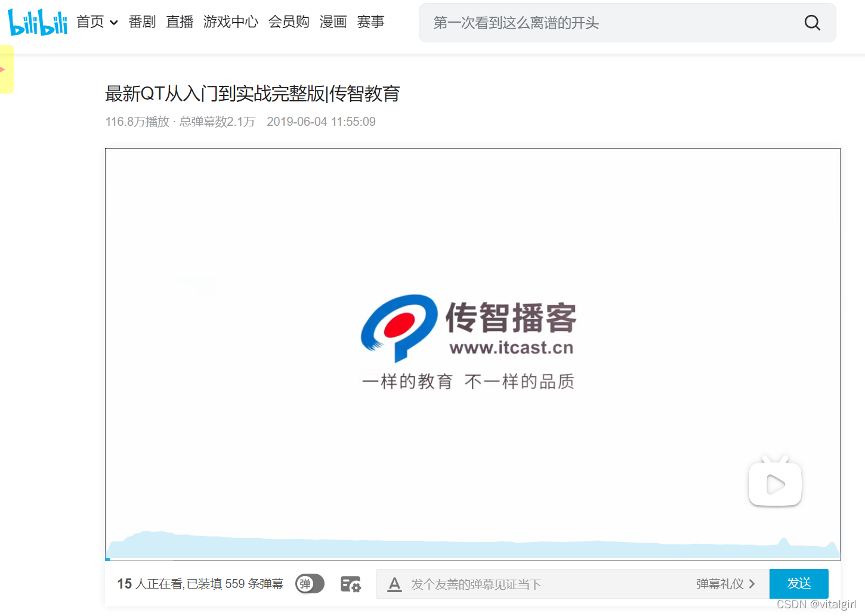Open 会员购 shop link
Viewport: 865px width, 616px height.
[x=289, y=22]
